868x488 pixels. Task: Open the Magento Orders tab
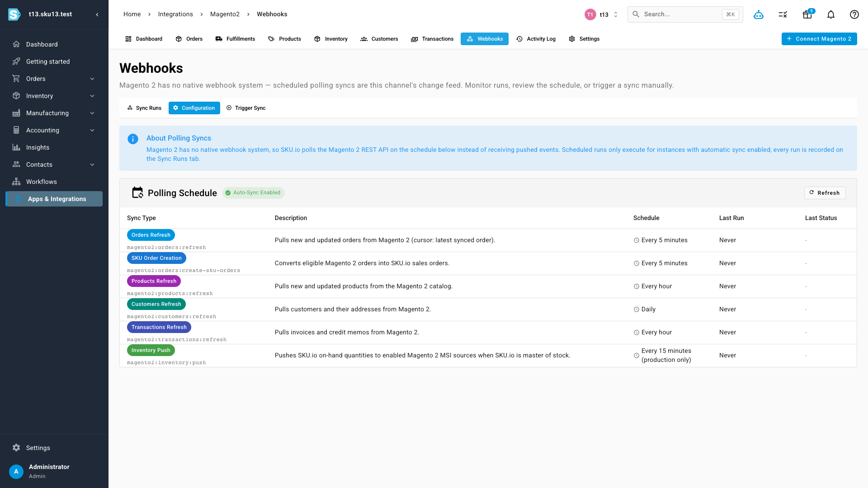[x=189, y=39]
